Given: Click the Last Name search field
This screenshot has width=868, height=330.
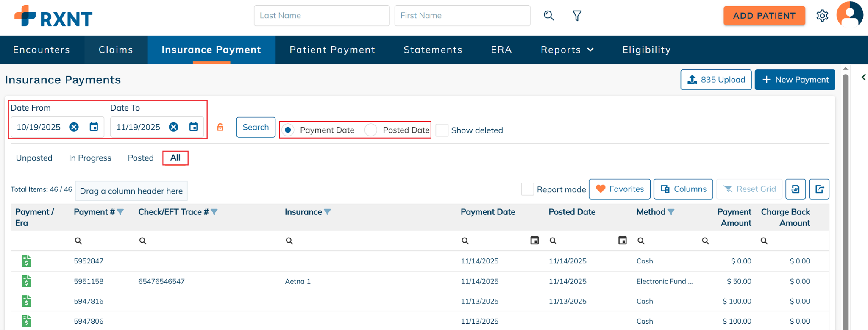Looking at the screenshot, I should point(321,16).
